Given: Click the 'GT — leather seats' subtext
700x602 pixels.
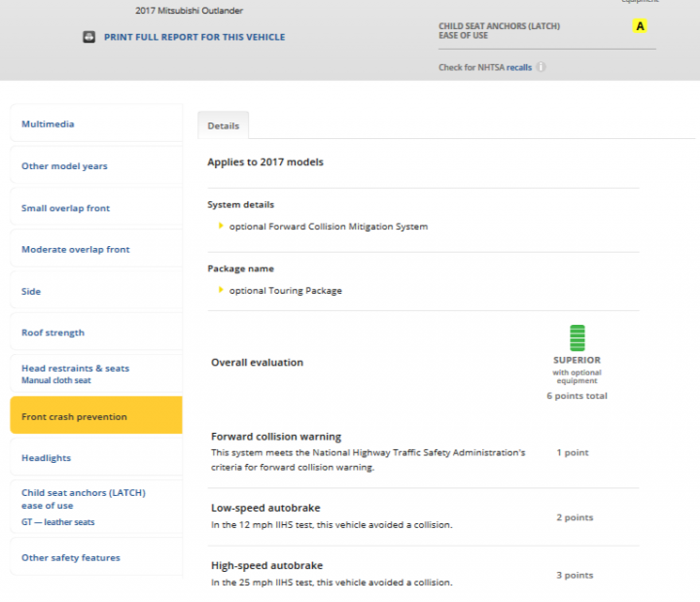Looking at the screenshot, I should [58, 521].
